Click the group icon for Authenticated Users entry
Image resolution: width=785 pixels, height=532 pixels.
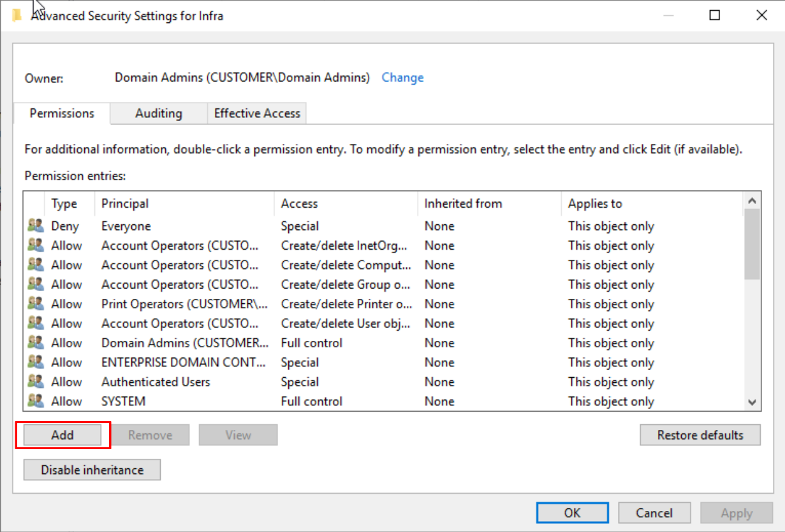(x=36, y=381)
